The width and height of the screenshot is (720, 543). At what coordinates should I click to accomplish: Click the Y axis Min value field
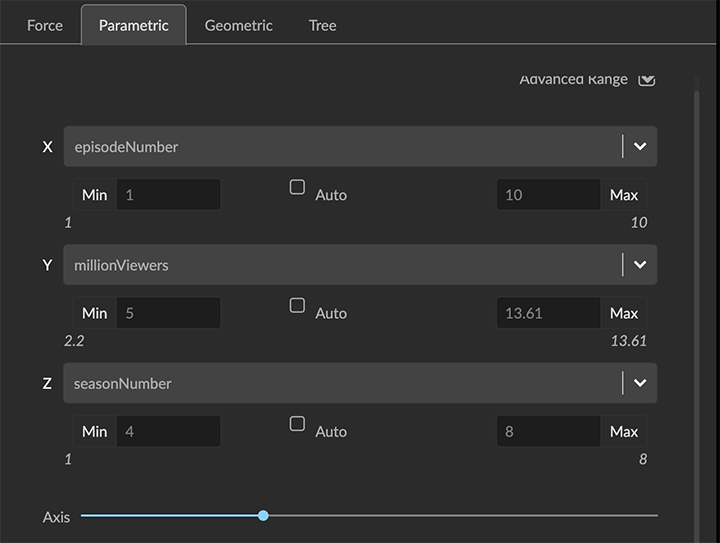pyautogui.click(x=167, y=313)
